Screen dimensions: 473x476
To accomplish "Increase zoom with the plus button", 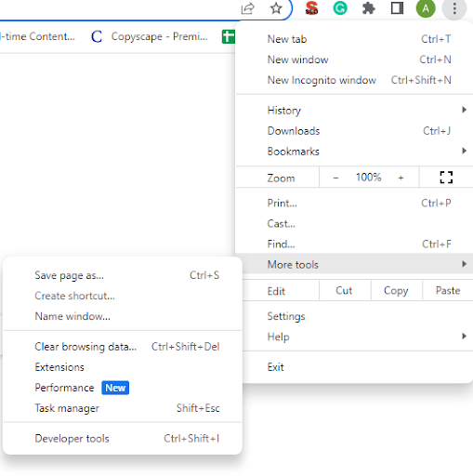I will pos(401,178).
